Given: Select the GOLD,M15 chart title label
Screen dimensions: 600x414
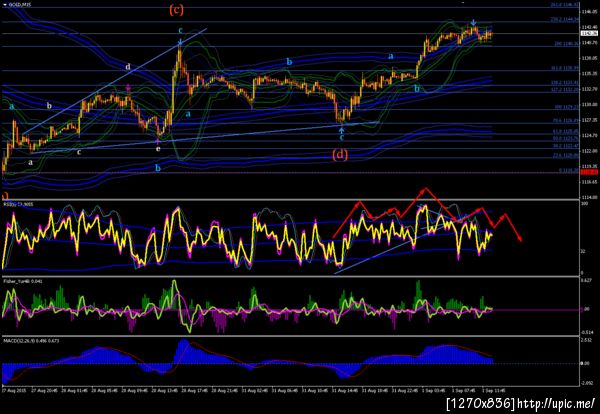Looking at the screenshot, I should click(20, 5).
